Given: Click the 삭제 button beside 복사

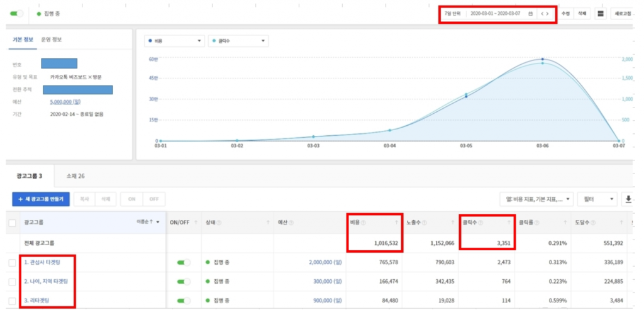Looking at the screenshot, I should [x=106, y=199].
